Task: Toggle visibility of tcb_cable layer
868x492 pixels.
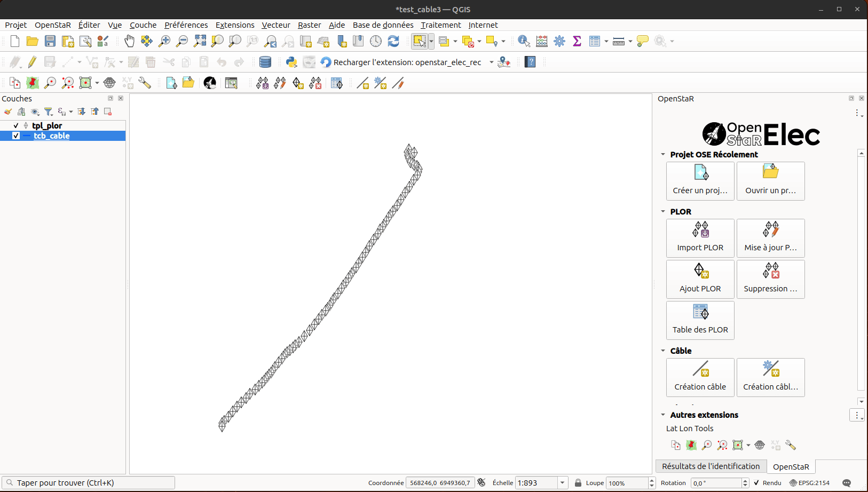Action: 16,136
